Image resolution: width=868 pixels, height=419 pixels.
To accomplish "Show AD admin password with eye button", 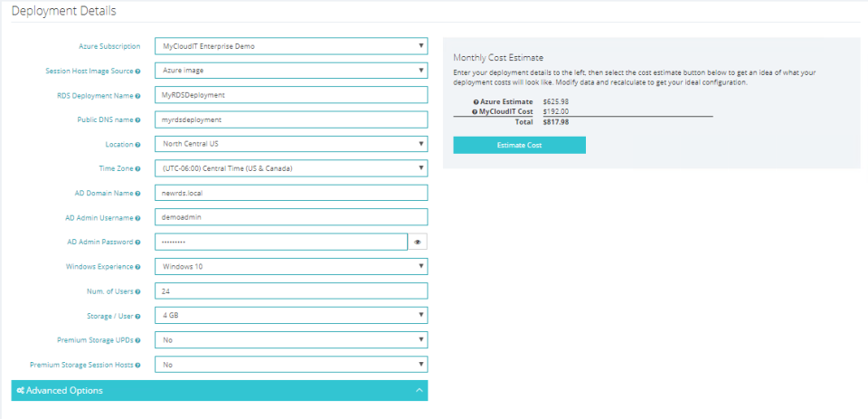I will 418,243.
